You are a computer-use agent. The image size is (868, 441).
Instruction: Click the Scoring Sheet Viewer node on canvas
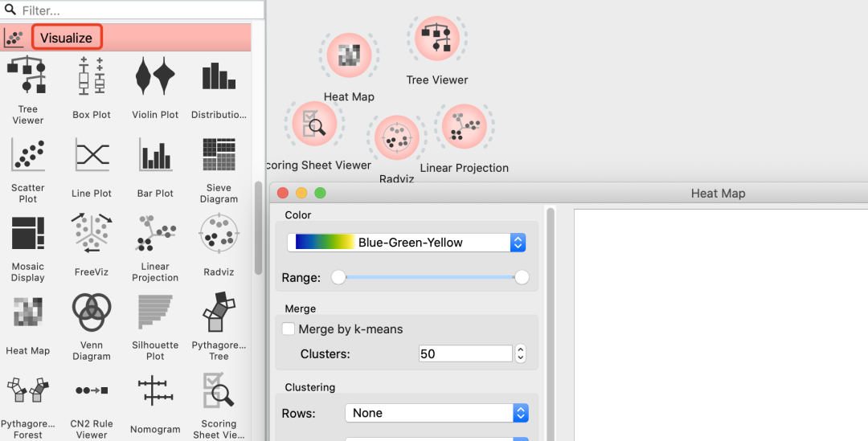click(314, 124)
